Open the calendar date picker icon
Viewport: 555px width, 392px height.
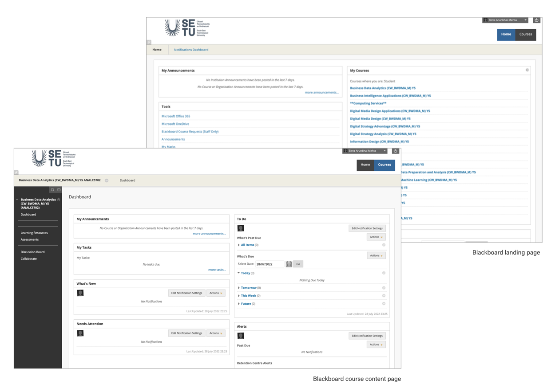pos(289,264)
